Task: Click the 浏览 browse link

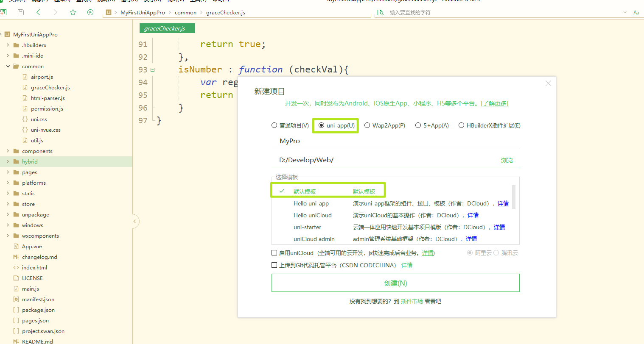Action: point(507,160)
